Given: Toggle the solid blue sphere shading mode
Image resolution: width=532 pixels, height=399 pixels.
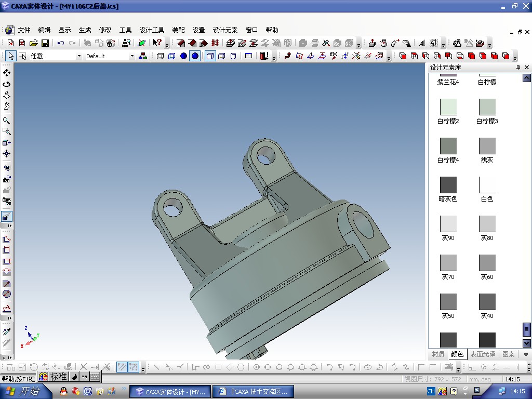Looking at the screenshot, I should coord(183,56).
